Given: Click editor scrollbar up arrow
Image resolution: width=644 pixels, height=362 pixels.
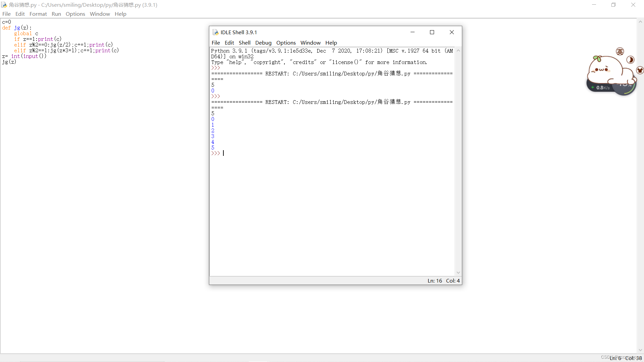Looking at the screenshot, I should (x=640, y=22).
